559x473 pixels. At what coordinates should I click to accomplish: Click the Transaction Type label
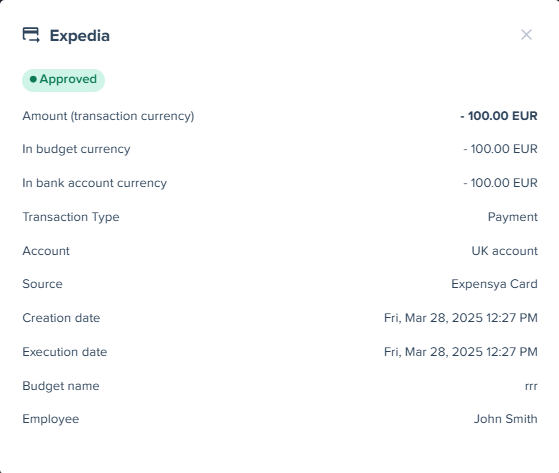[71, 217]
